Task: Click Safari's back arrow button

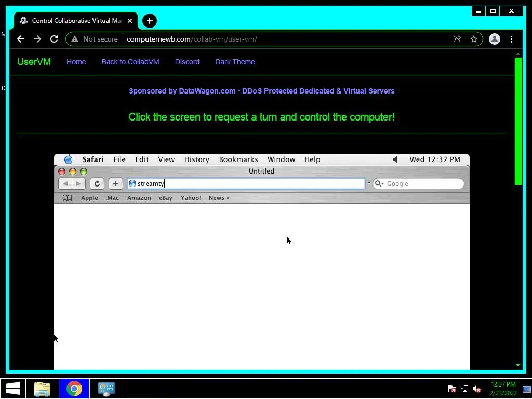Action: (x=65, y=183)
